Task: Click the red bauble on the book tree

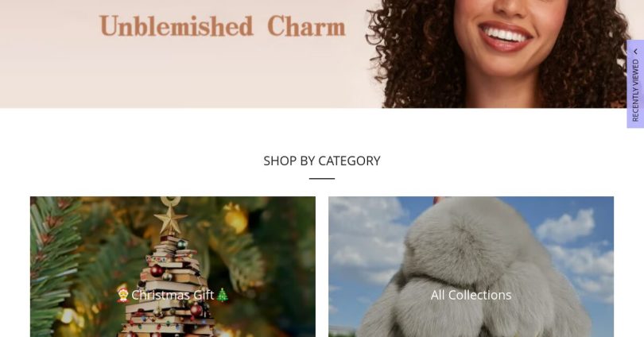Action: [157, 270]
